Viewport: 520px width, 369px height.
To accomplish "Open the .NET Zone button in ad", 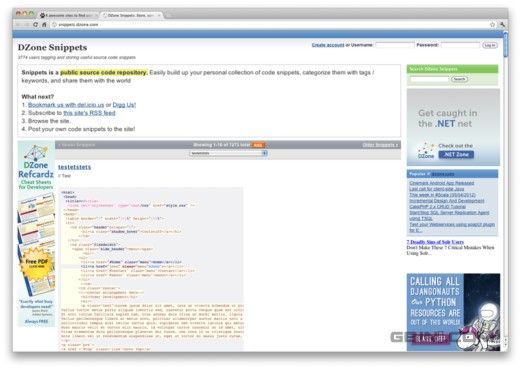I will pos(456,155).
